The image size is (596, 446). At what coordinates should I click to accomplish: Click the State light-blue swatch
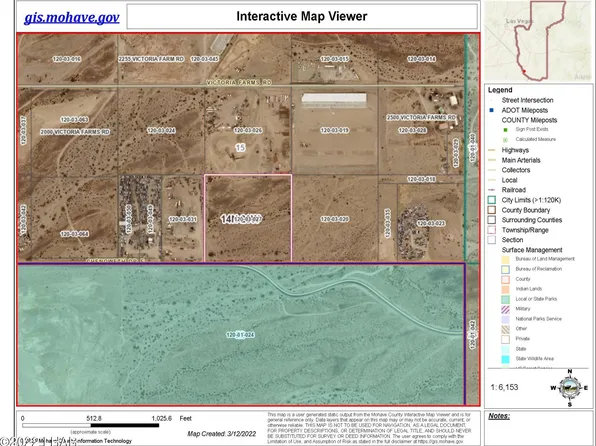[506, 349]
